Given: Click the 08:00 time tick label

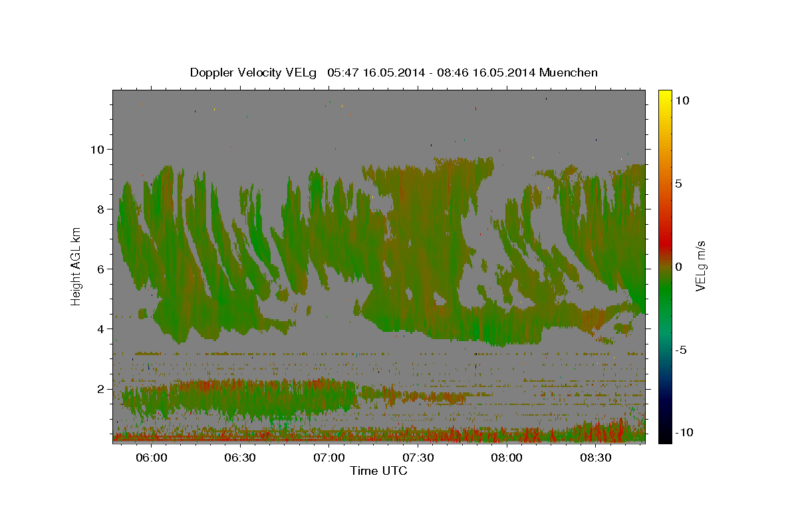Looking at the screenshot, I should (x=506, y=458).
